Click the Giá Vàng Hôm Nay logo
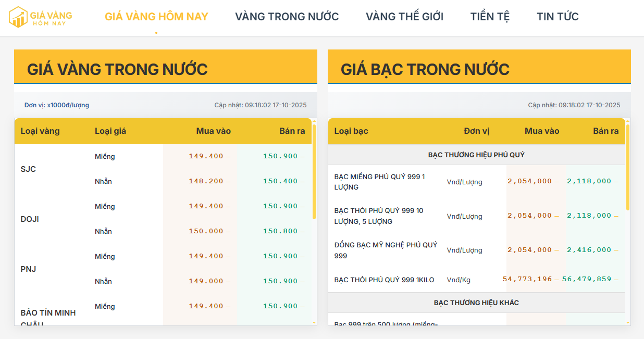 coord(40,17)
